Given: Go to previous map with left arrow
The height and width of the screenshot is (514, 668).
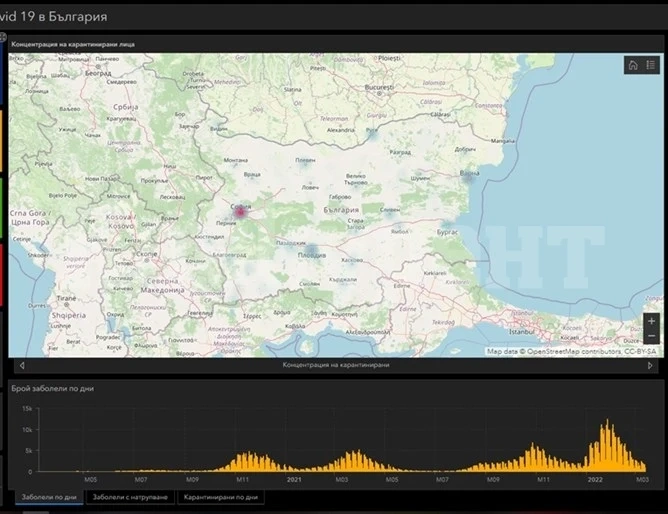Looking at the screenshot, I should [x=22, y=365].
